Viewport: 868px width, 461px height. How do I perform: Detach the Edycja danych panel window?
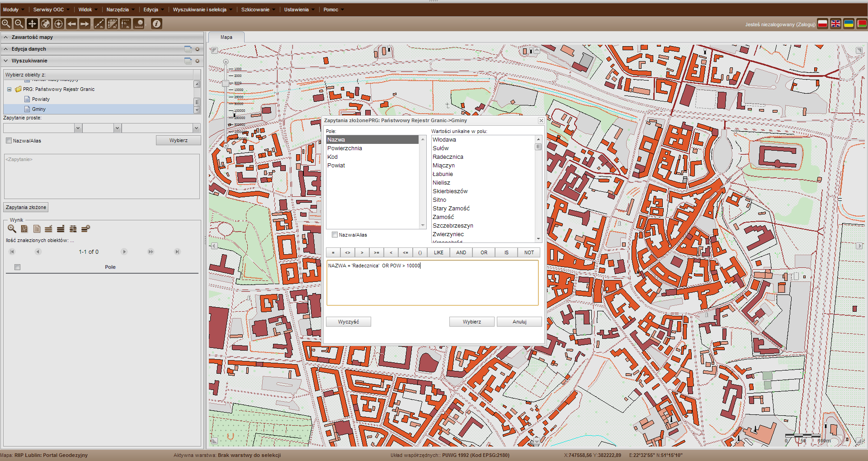(x=188, y=49)
